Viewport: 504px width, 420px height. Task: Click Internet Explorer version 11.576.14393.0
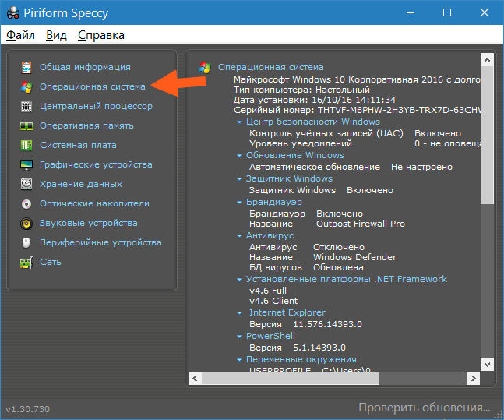pos(327,324)
